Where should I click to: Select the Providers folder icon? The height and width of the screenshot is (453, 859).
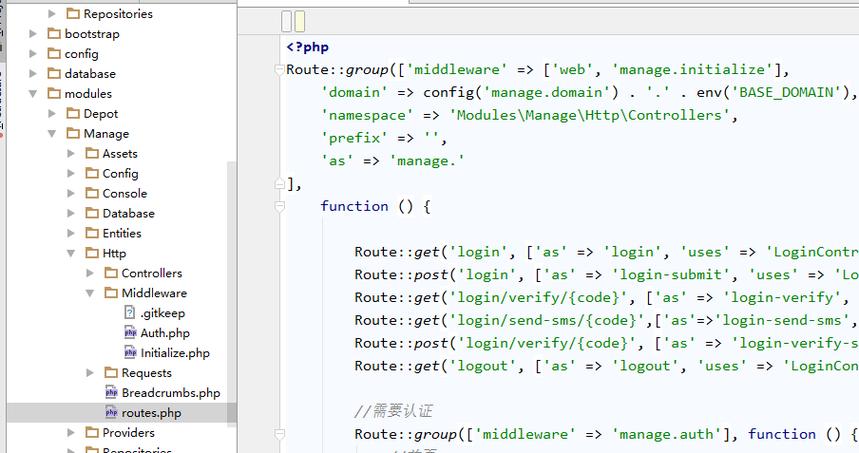(92, 432)
